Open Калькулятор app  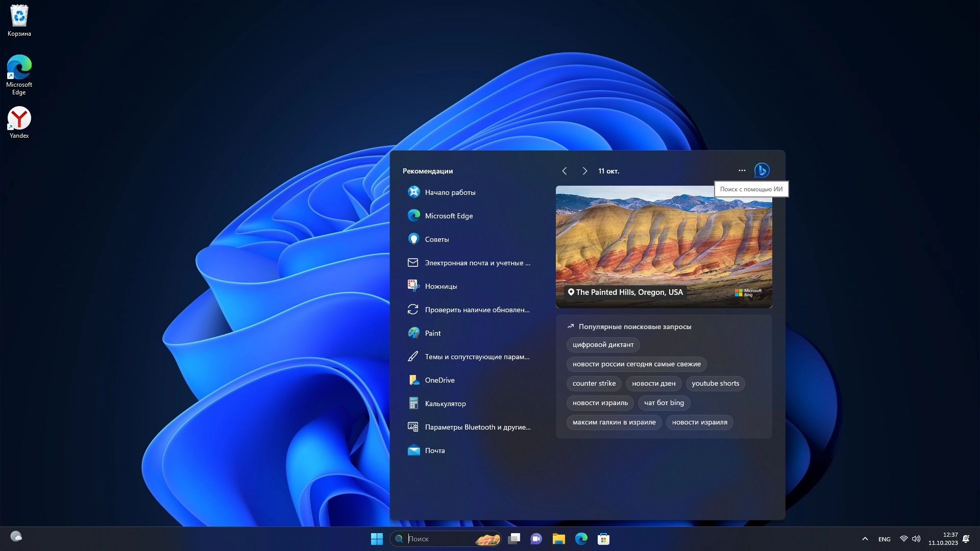pyautogui.click(x=445, y=404)
